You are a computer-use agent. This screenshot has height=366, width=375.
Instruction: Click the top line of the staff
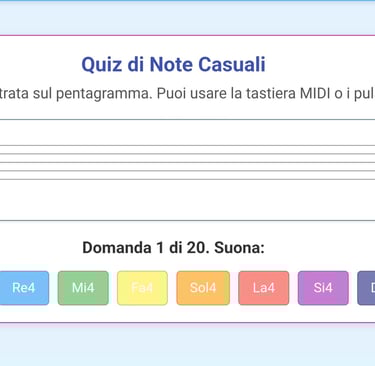(x=187, y=145)
